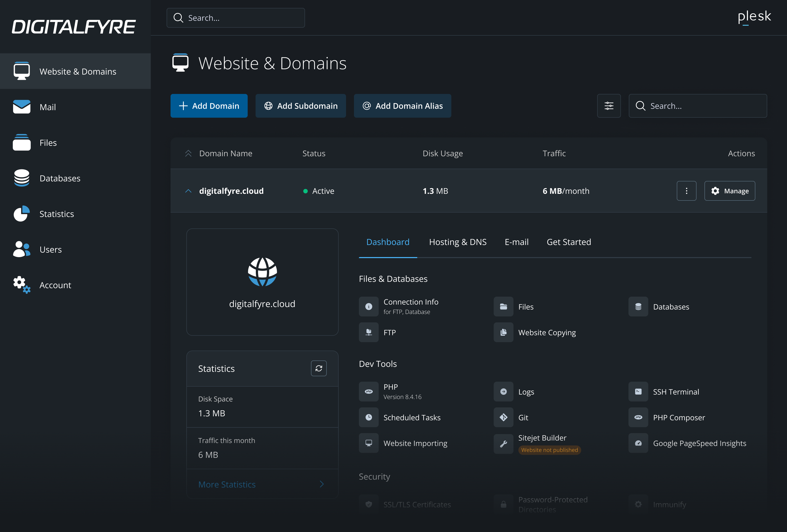Click the 'Active' status text
Image resolution: width=787 pixels, height=532 pixels.
[323, 191]
